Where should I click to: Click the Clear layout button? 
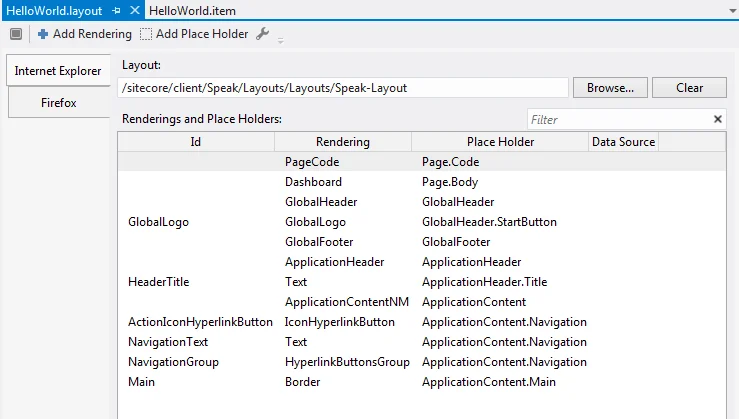tap(689, 88)
